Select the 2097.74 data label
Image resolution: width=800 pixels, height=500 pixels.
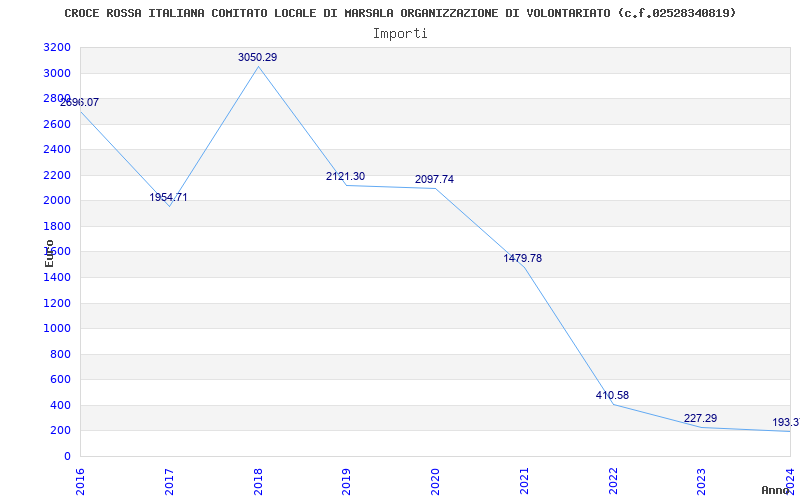434,180
